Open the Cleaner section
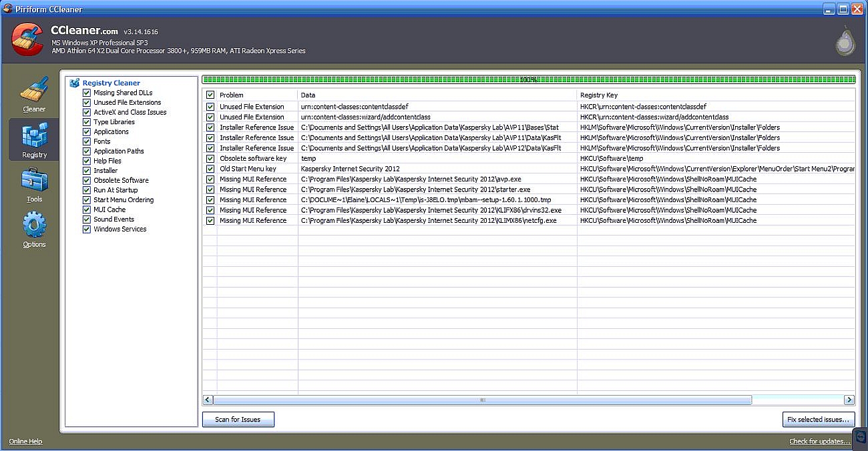This screenshot has width=868, height=451. coord(34,94)
